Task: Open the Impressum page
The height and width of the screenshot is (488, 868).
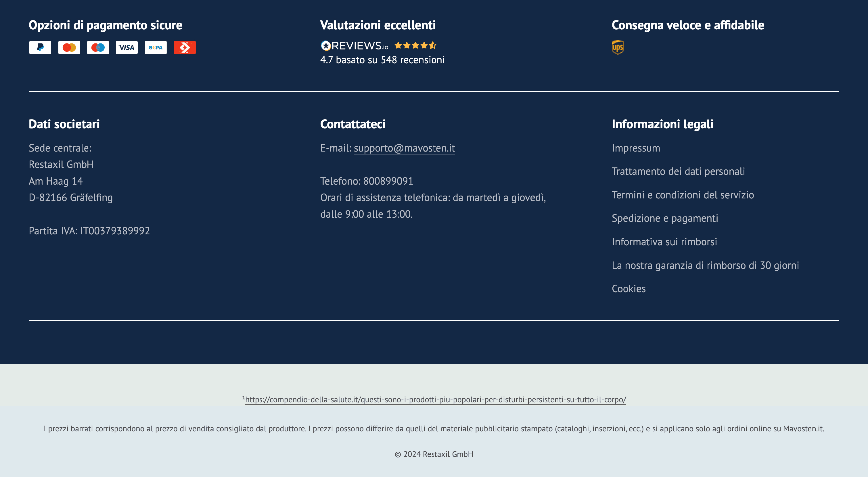Action: (636, 148)
